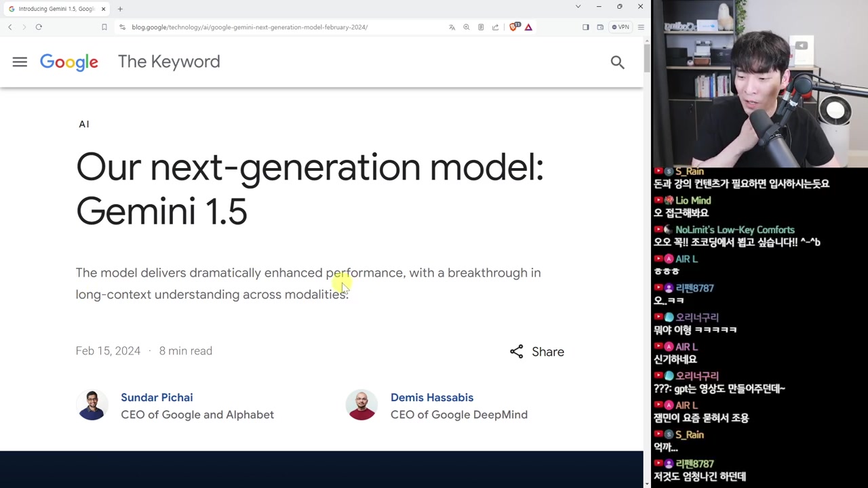
Task: Click the article headline Gemini 1.5
Action: click(310, 189)
